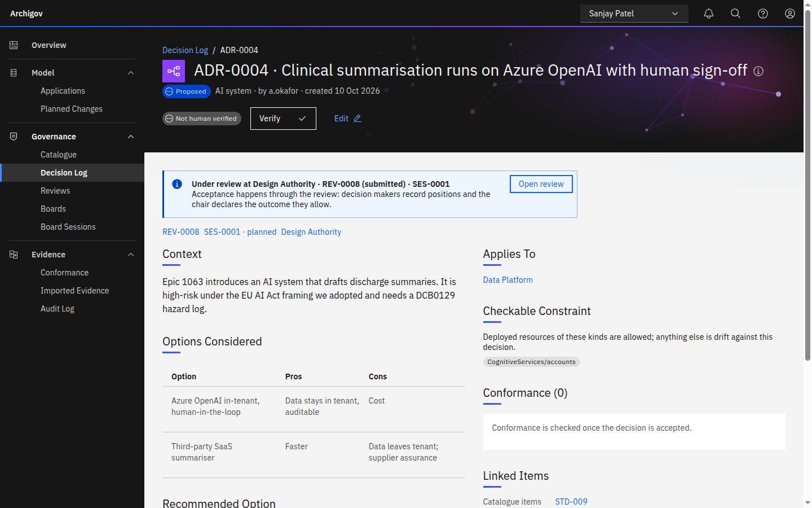The height and width of the screenshot is (508, 812).
Task: Click the Overview dashboard icon in sidebar
Action: coord(14,45)
